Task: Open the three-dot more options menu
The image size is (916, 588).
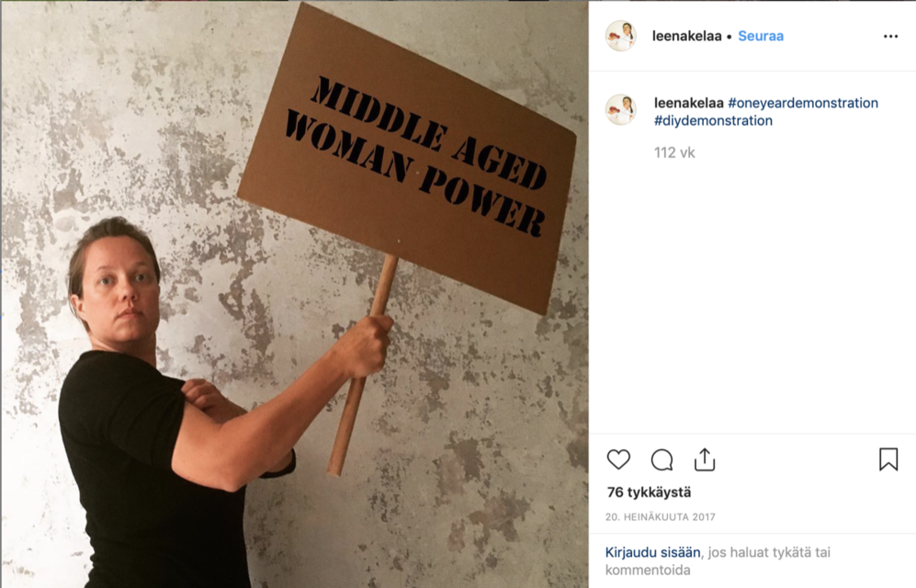Action: 890,36
